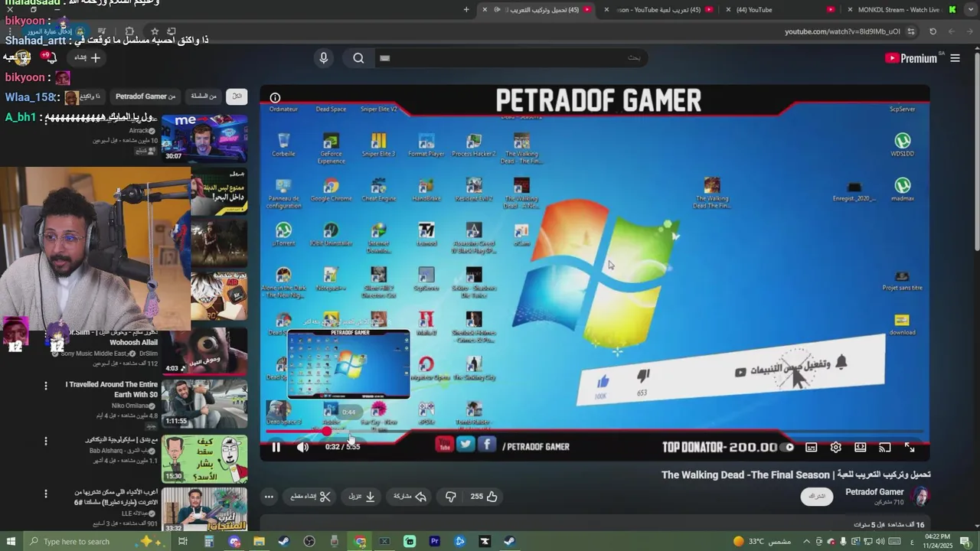Open the three-dot menu beside the clip button
980x551 pixels.
(x=269, y=497)
